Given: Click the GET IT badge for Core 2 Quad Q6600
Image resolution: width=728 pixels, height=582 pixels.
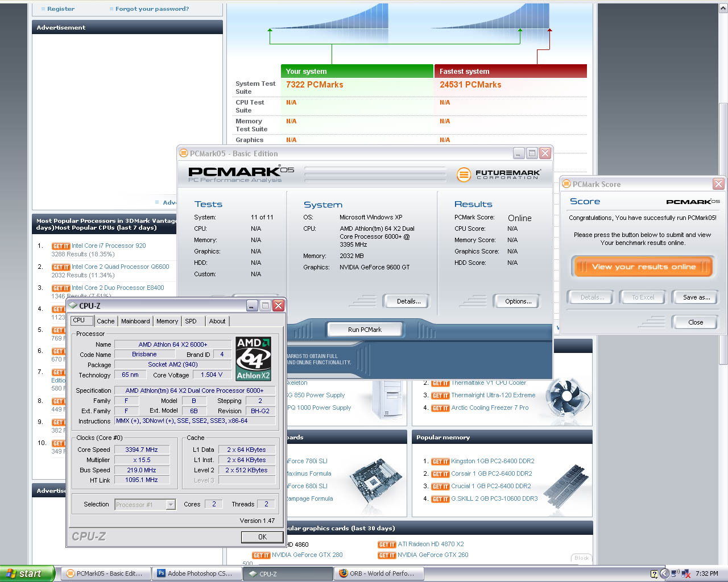Looking at the screenshot, I should (61, 267).
